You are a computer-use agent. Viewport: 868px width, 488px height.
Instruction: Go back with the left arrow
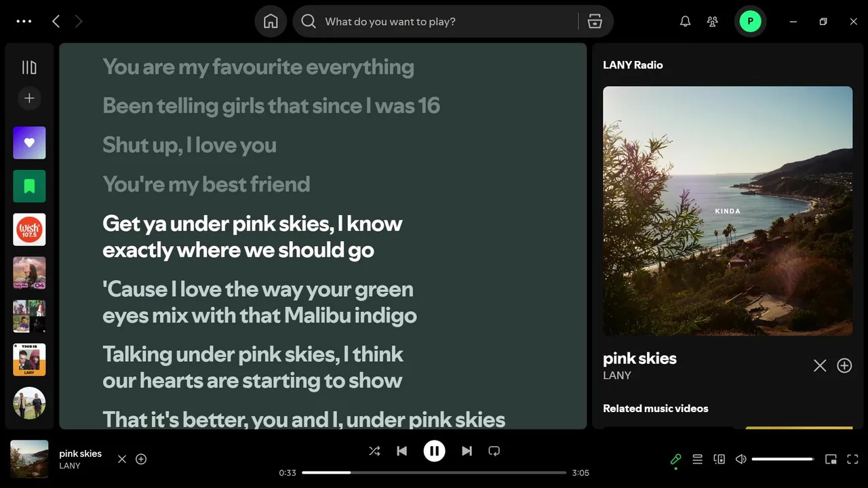[56, 22]
